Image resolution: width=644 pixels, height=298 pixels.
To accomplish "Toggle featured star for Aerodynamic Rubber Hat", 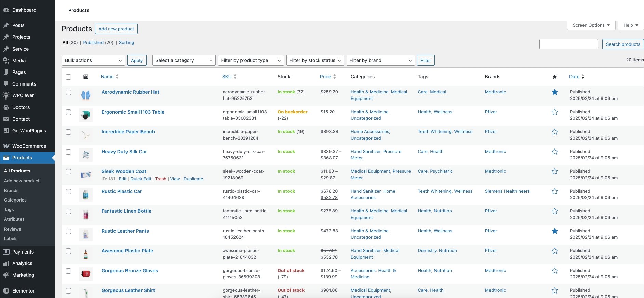I will (x=554, y=92).
